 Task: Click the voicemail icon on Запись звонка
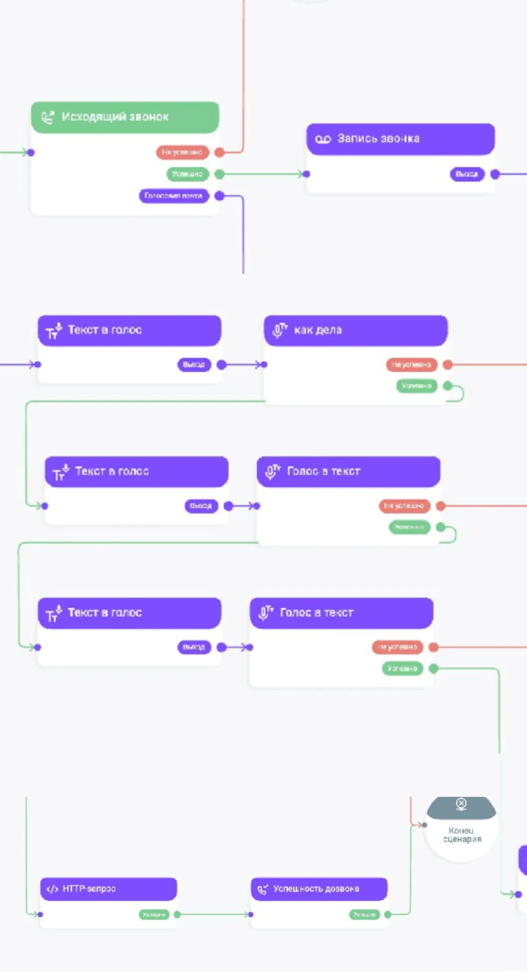coord(323,139)
